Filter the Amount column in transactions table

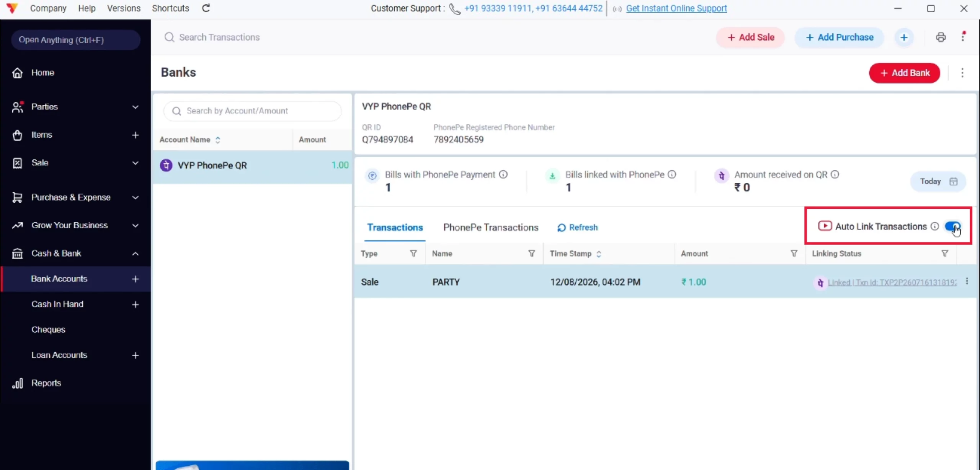794,254
